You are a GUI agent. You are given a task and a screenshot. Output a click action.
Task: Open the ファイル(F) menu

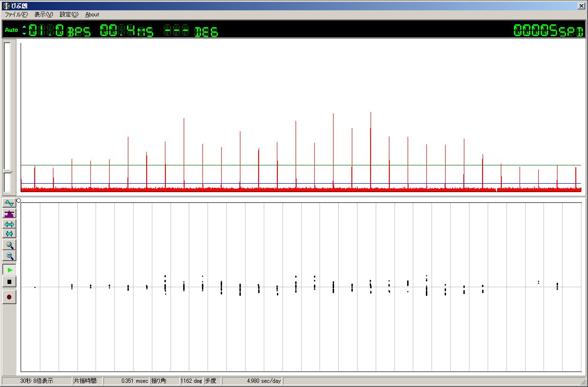point(16,15)
